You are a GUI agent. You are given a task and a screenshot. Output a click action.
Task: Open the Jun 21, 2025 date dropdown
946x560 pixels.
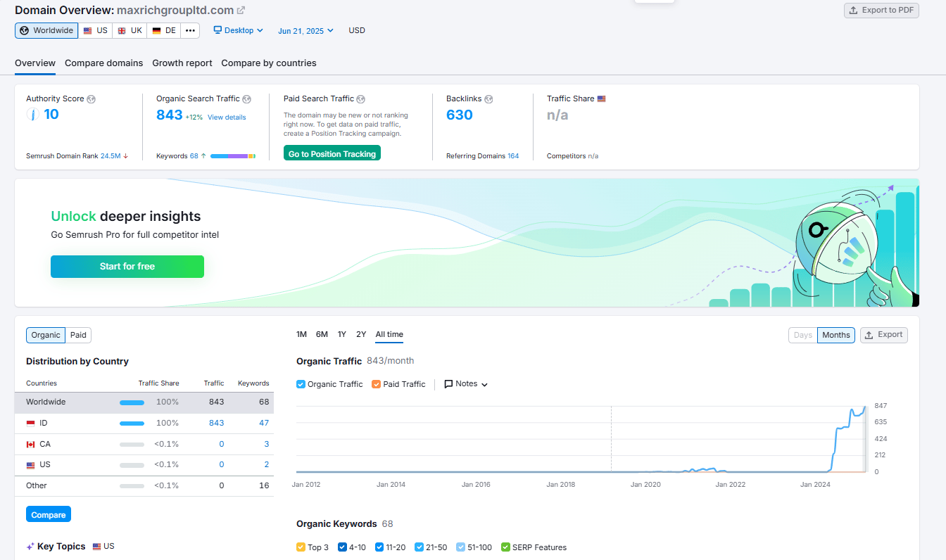305,31
